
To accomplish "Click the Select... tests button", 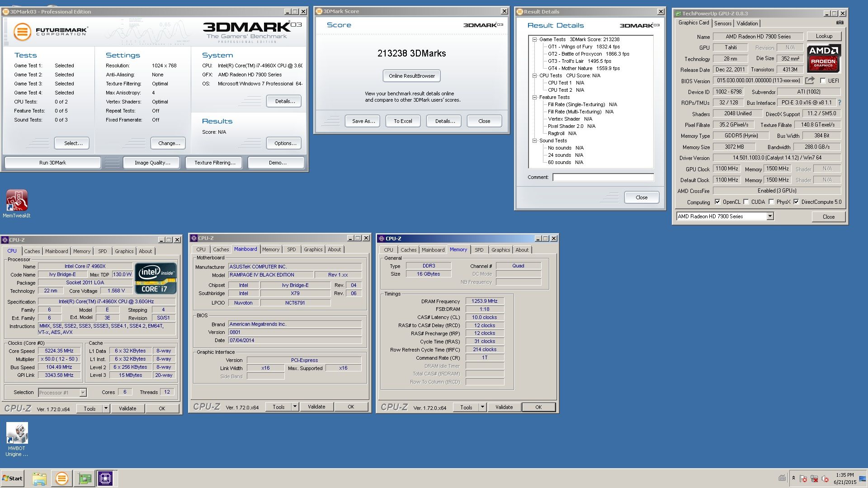I will pos(73,143).
